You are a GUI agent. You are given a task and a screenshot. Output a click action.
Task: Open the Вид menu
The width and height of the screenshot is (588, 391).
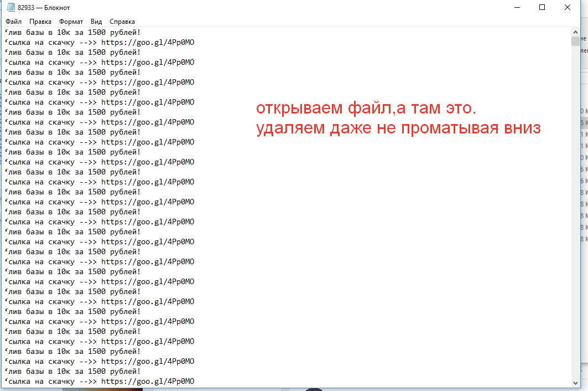click(96, 22)
